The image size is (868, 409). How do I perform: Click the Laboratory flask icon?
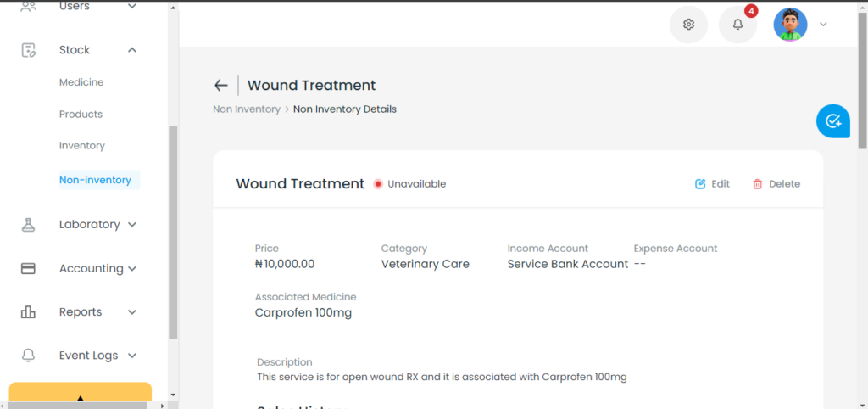28,225
